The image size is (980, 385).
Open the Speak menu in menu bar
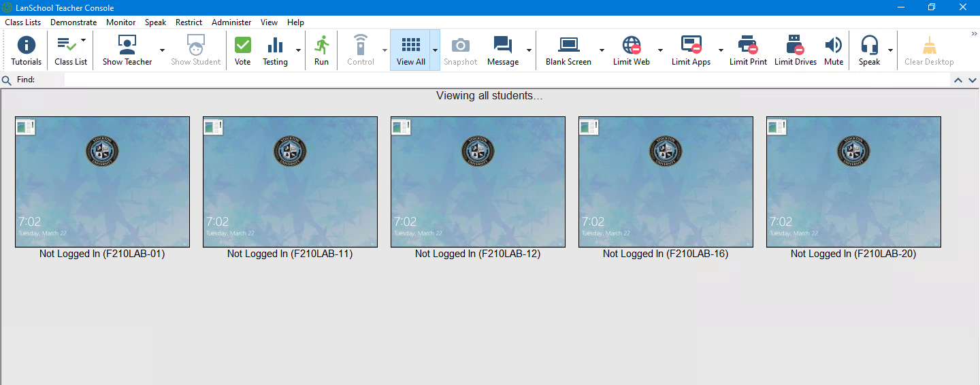pyautogui.click(x=155, y=22)
